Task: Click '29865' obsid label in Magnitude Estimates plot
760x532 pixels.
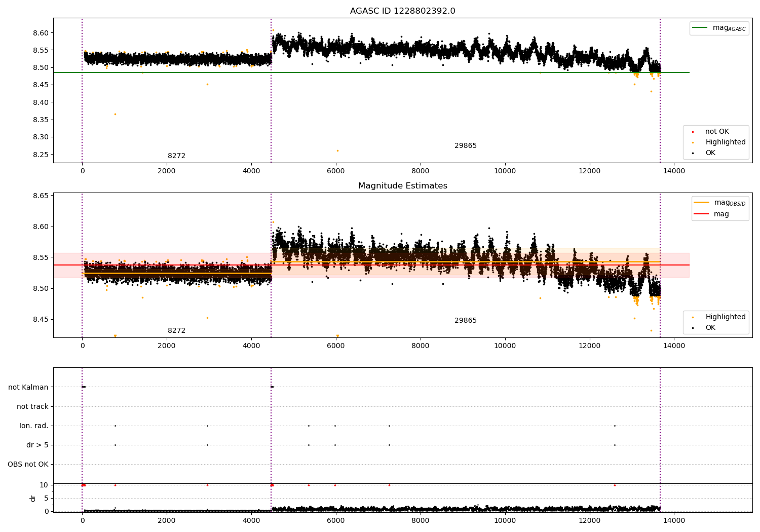Action: coord(465,321)
